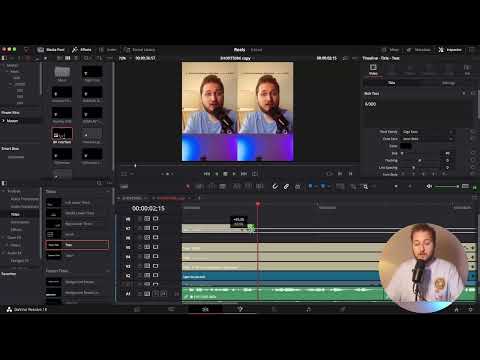
Task: Select the Text title preset
Action: pos(77,245)
